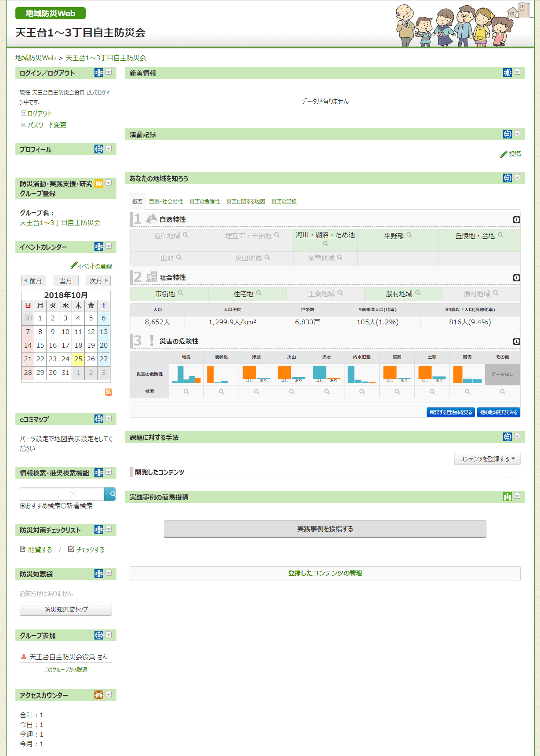Open the 災害に関する地図 tab
Viewport: 540px width, 756px height.
coord(246,202)
